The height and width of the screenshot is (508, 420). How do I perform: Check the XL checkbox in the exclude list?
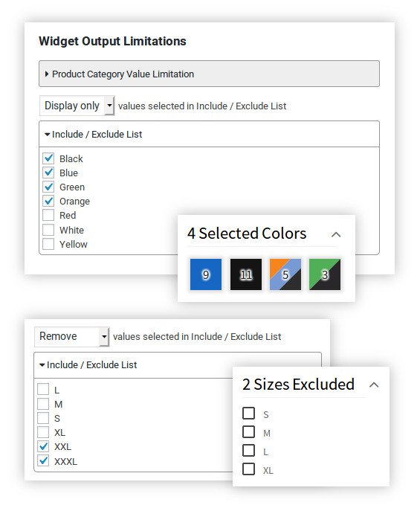click(x=43, y=432)
